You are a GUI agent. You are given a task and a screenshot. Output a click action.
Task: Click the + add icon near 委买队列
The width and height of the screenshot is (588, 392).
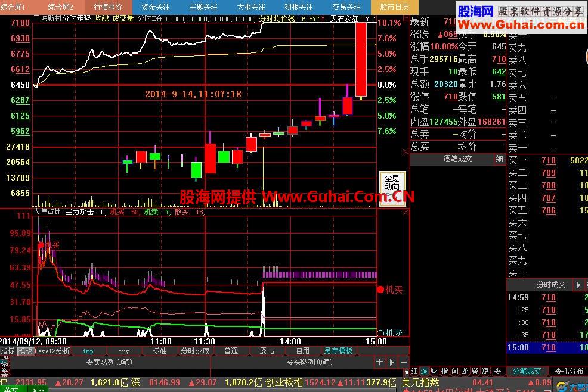pos(379,362)
